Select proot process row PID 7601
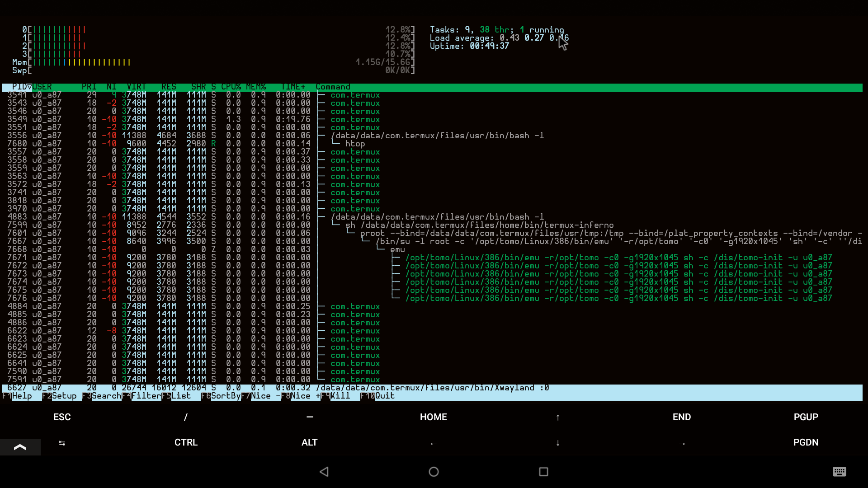 pyautogui.click(x=432, y=233)
